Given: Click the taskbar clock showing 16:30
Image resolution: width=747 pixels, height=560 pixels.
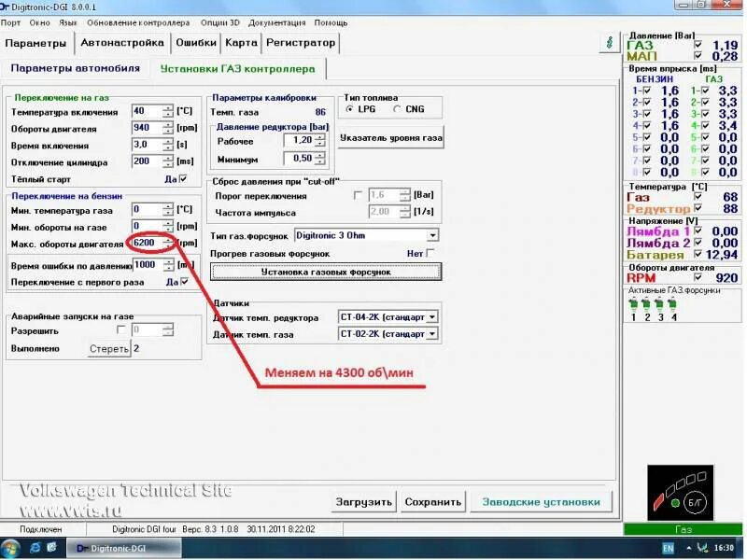Looking at the screenshot, I should 723,549.
